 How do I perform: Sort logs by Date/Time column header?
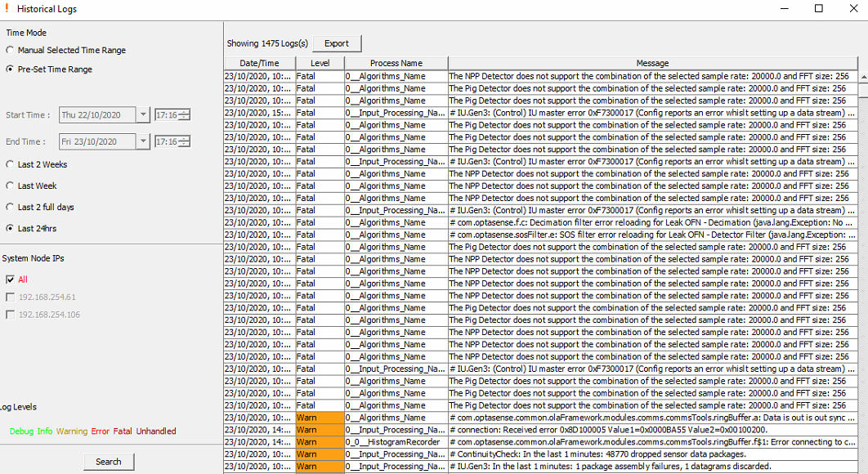coord(259,63)
